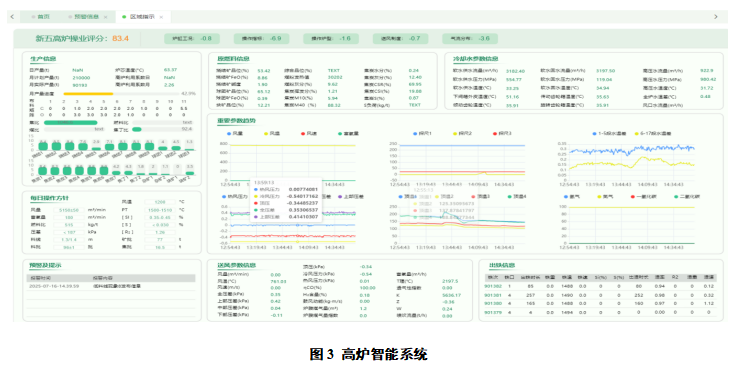Image resolution: width=730 pixels, height=367 pixels.
Task: Toggle the 顶温3 legend series
Action: [x=480, y=197]
